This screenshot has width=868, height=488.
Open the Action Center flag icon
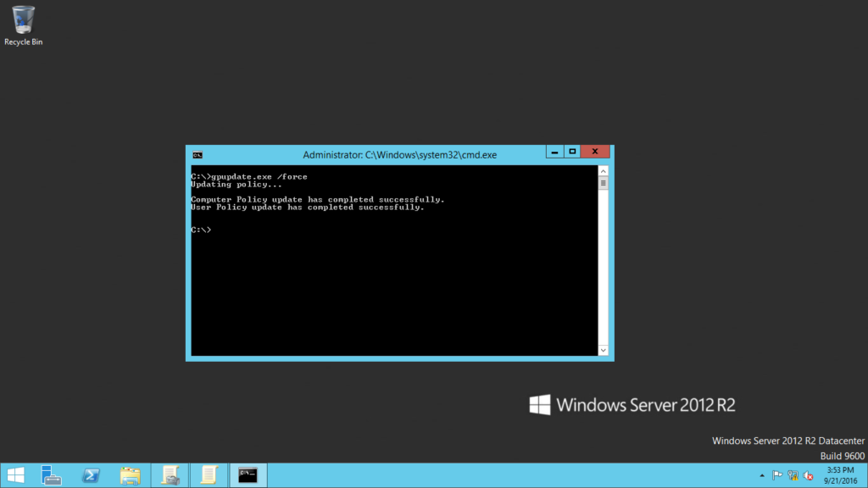point(777,475)
